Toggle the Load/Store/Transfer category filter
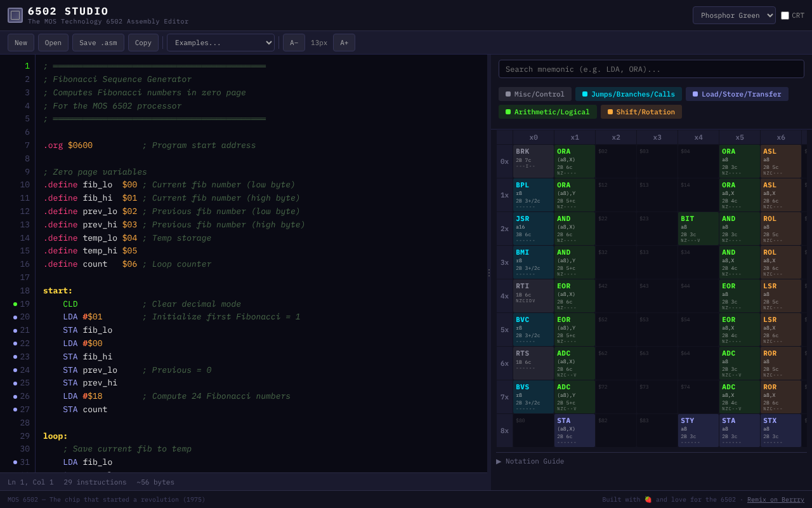Viewport: 812px width, 508px height. click(x=737, y=94)
